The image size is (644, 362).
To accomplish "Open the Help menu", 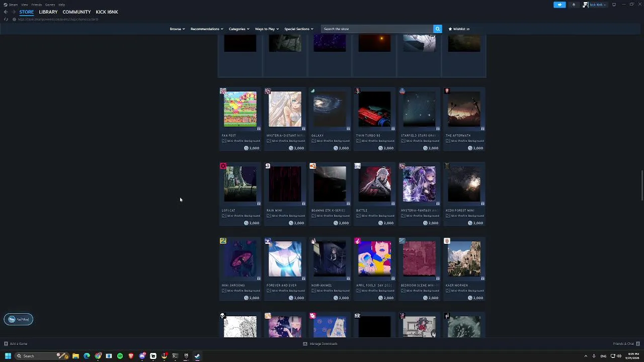I will 61,5.
